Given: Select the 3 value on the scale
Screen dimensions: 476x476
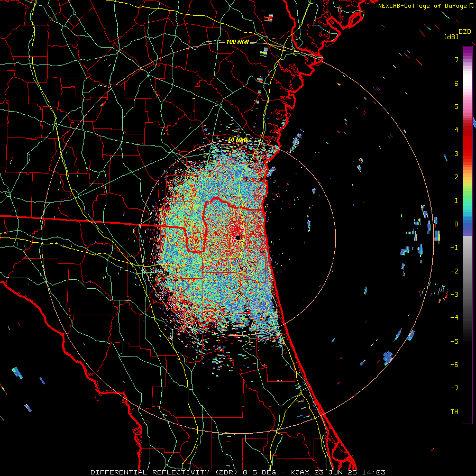Looking at the screenshot, I should 456,153.
